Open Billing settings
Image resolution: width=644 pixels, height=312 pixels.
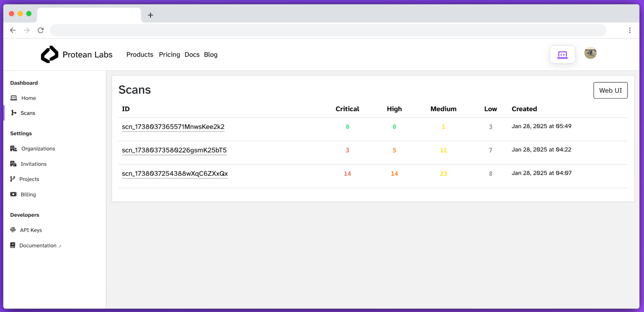[28, 195]
